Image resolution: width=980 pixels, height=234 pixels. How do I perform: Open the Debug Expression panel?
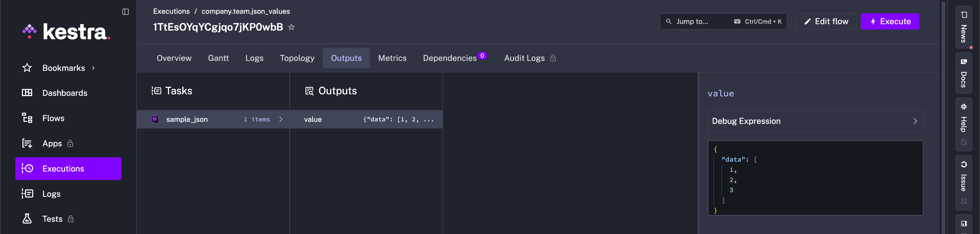point(815,121)
